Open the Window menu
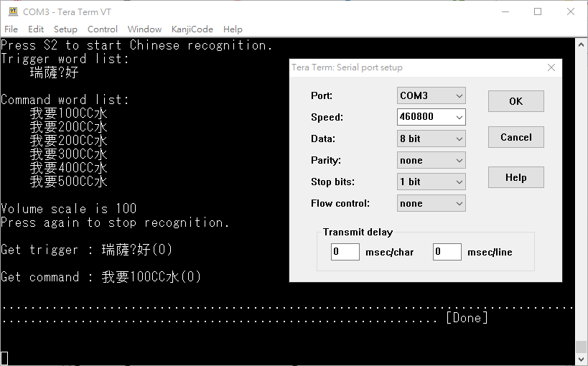 (144, 29)
